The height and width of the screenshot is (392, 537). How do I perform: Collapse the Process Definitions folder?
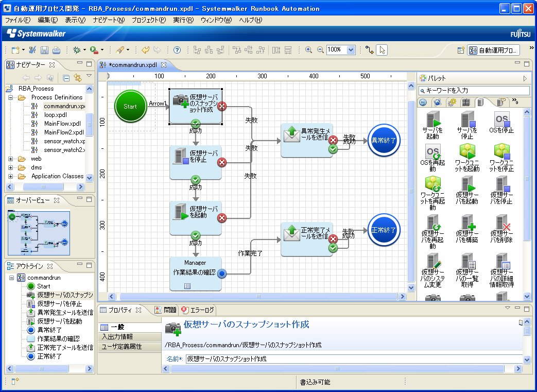coord(11,98)
